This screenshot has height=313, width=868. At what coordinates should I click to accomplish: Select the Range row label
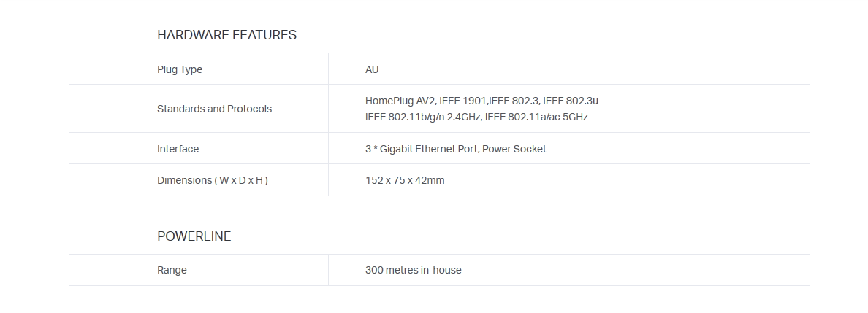point(172,271)
